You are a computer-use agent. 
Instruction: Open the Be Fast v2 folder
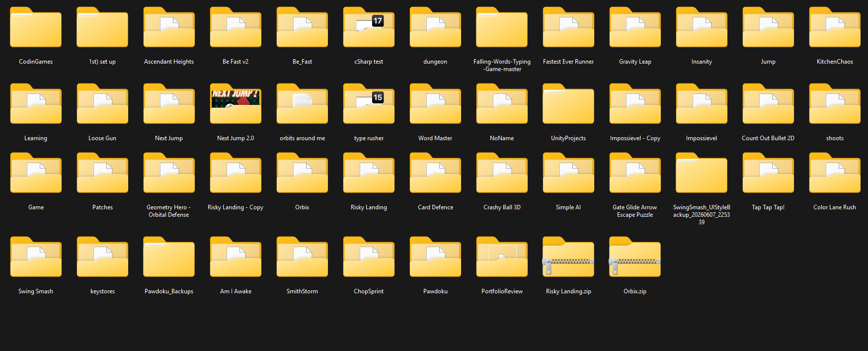tap(236, 27)
